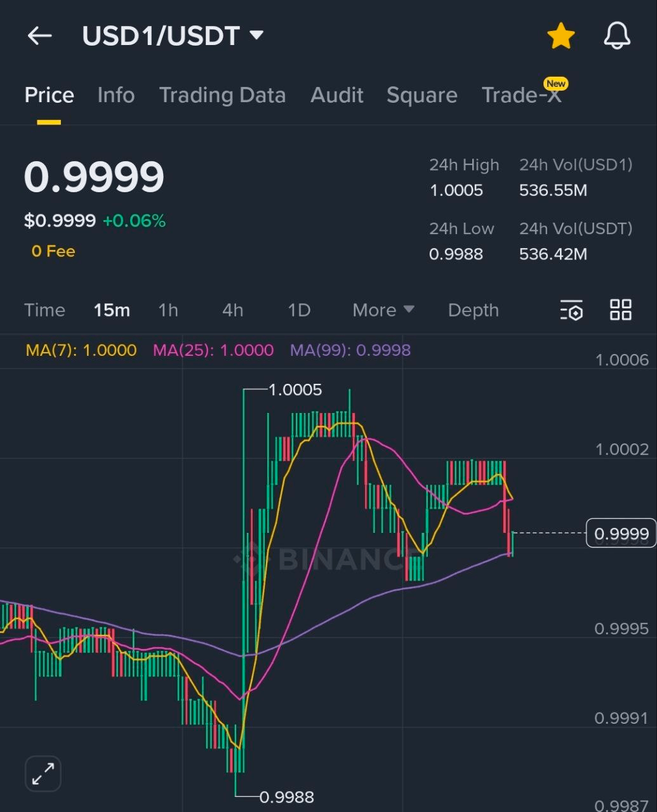Image resolution: width=657 pixels, height=812 pixels.
Task: Toggle the MA(99) indicator label
Action: 350,350
